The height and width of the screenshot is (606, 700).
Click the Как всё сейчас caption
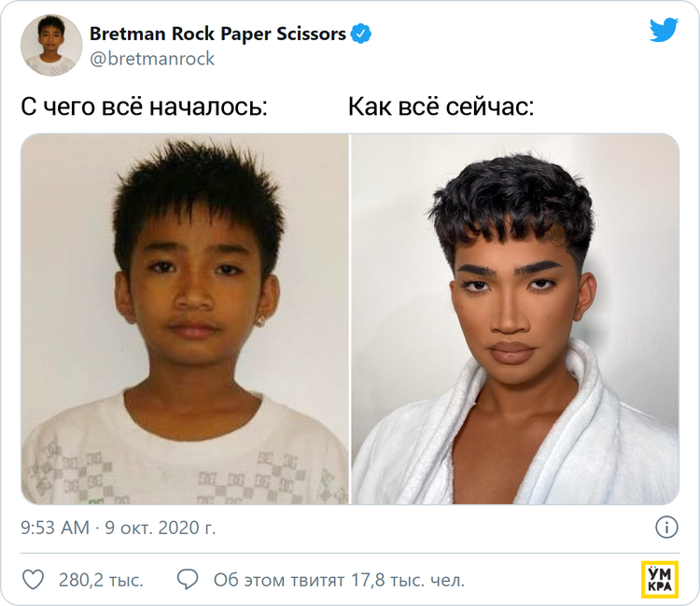(441, 106)
